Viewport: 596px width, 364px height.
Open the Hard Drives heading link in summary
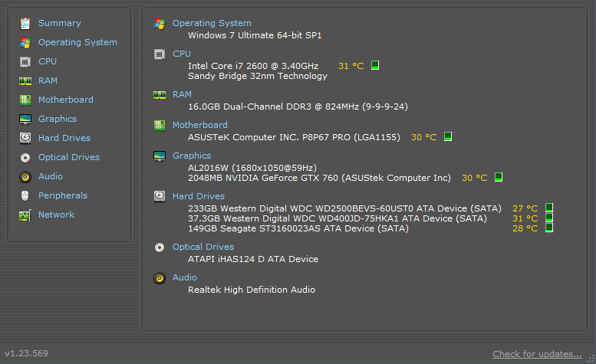point(199,196)
